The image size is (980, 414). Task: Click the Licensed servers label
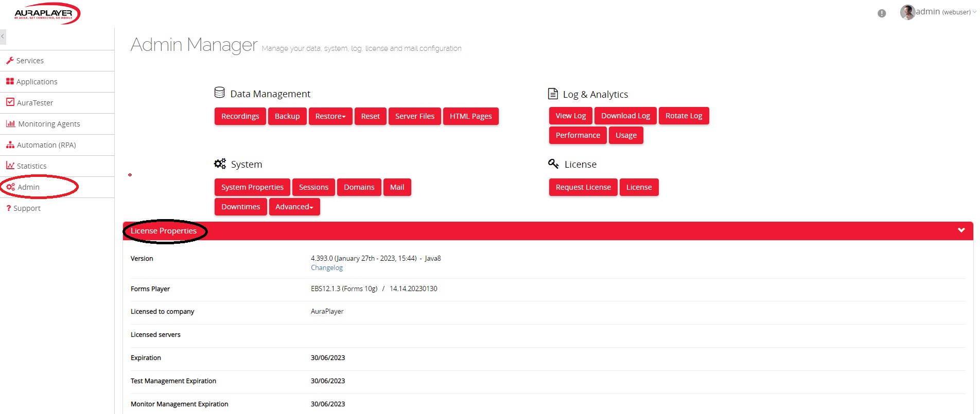(x=155, y=335)
